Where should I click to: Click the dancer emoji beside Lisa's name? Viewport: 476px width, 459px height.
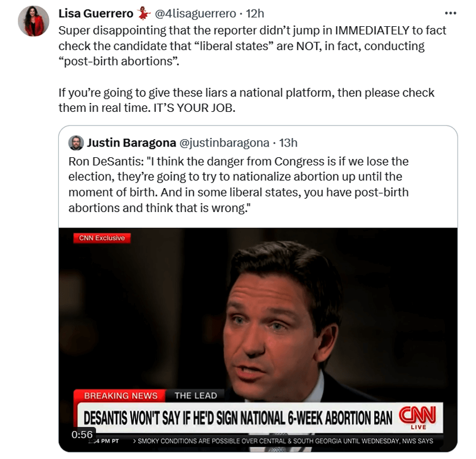pos(143,13)
